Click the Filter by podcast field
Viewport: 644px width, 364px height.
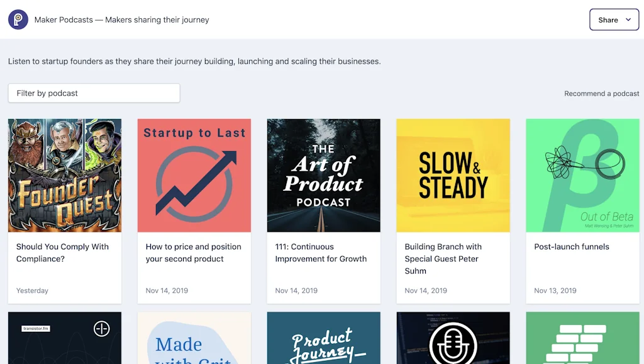point(94,93)
